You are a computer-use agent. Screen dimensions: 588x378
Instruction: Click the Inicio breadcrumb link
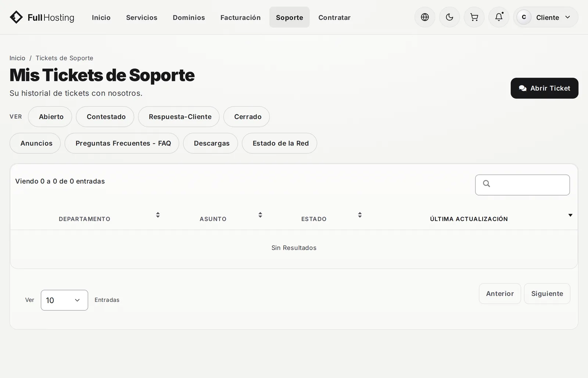17,58
